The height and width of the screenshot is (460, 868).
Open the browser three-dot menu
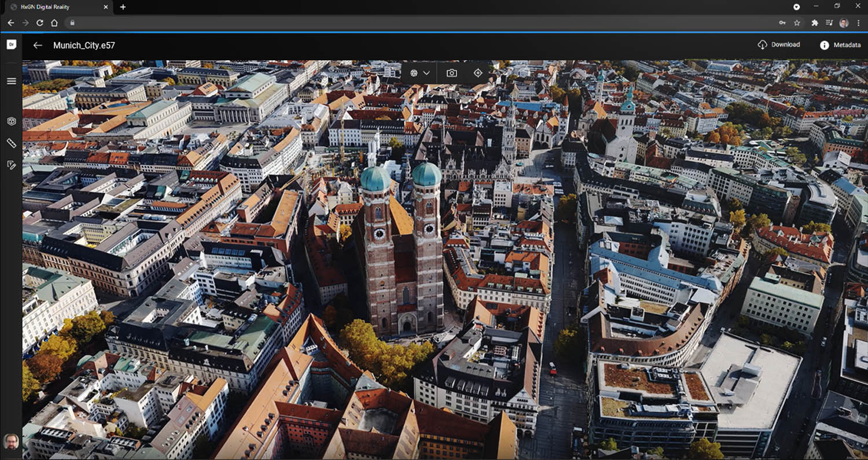tap(858, 23)
